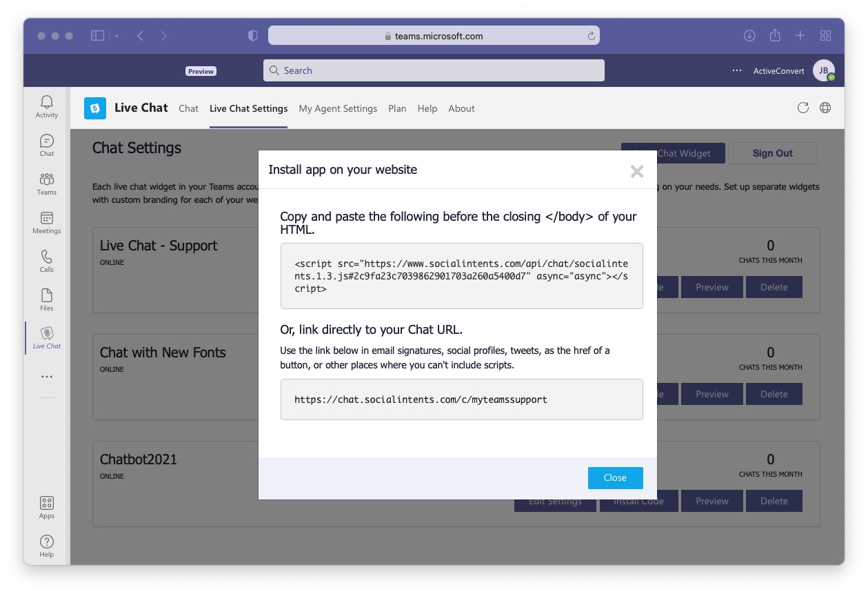Click the Live Chat app logo
The image size is (868, 594).
point(95,108)
